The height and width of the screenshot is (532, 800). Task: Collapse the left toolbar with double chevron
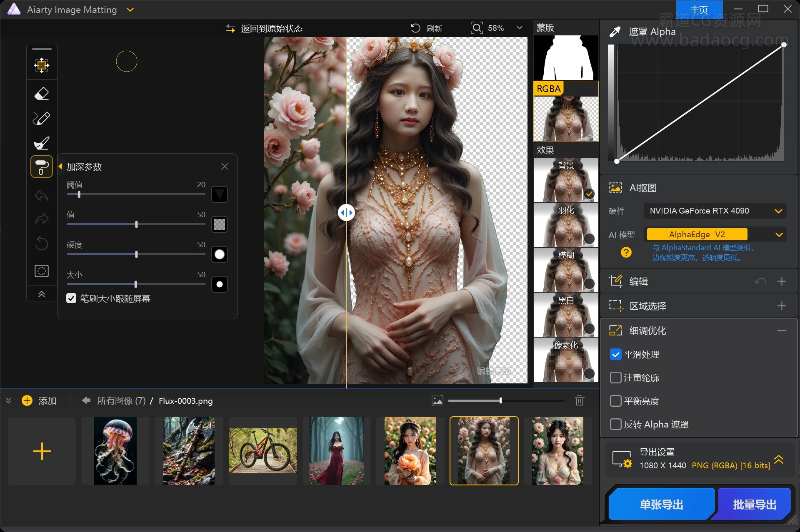click(42, 294)
